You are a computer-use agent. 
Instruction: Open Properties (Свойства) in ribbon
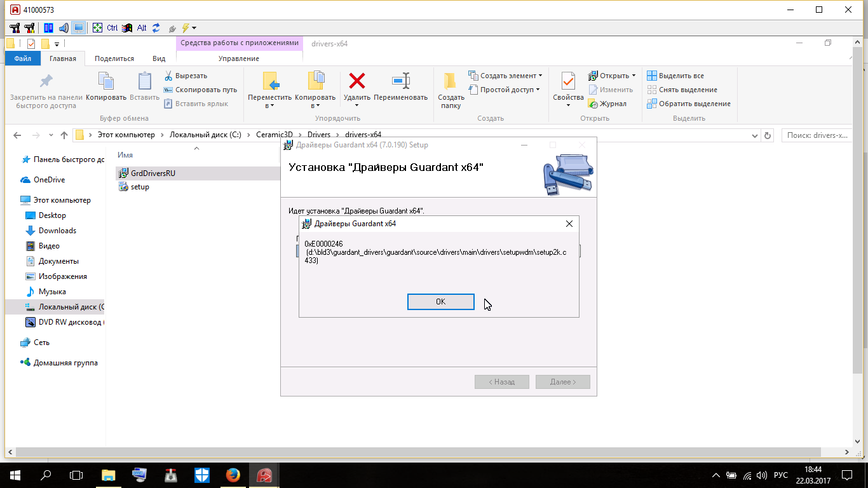click(567, 83)
